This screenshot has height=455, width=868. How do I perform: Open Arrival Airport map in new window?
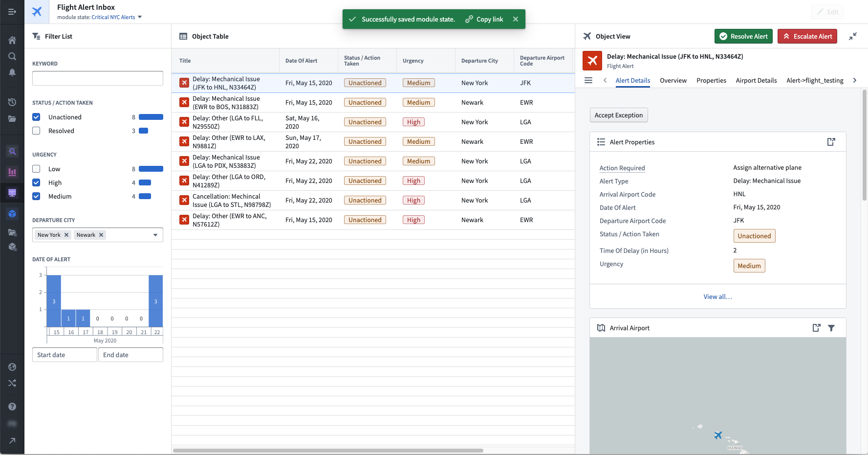coord(816,328)
